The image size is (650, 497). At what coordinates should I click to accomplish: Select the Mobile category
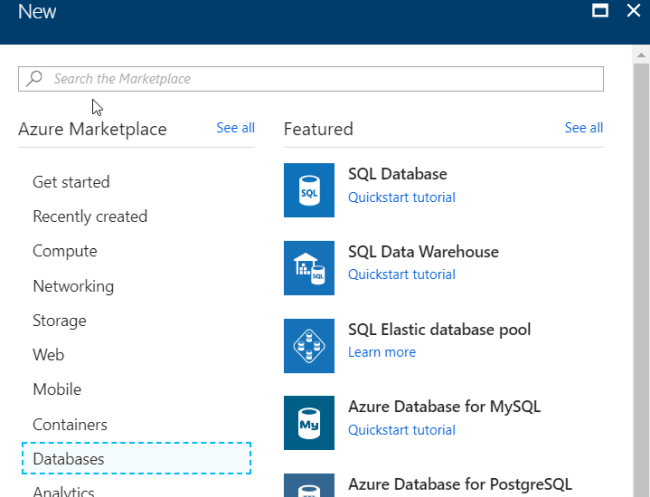57,389
